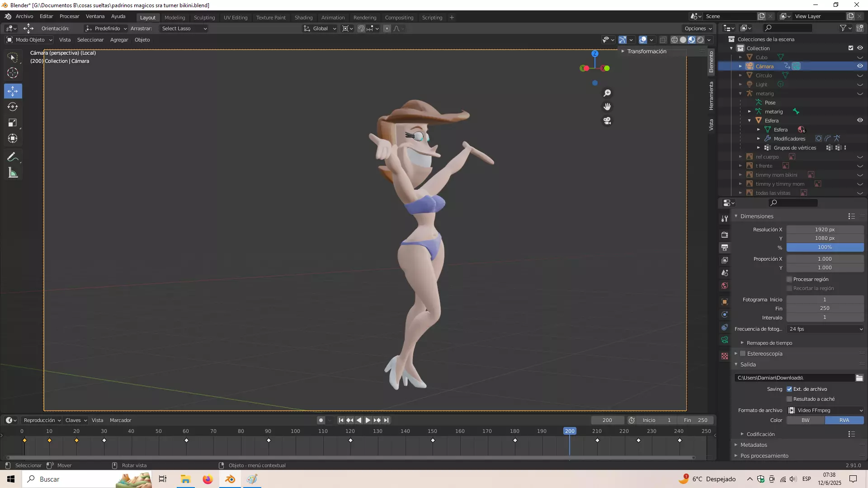This screenshot has height=488, width=868.
Task: Open the Procesar menu
Action: point(69,16)
